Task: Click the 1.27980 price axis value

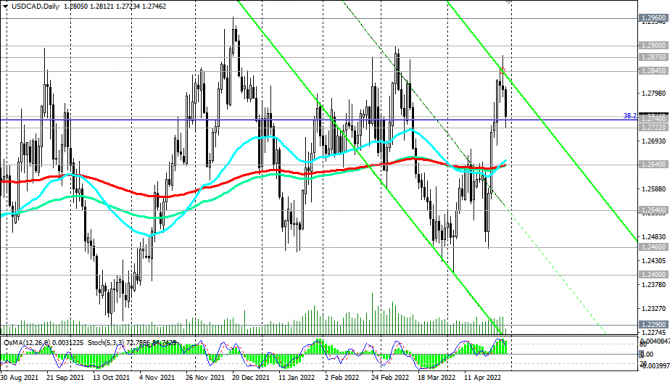Action: coord(654,93)
